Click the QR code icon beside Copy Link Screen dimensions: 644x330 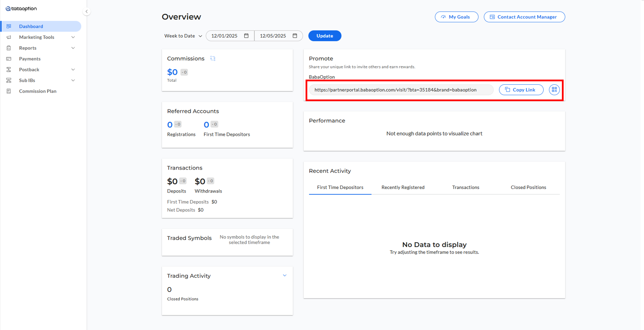554,90
